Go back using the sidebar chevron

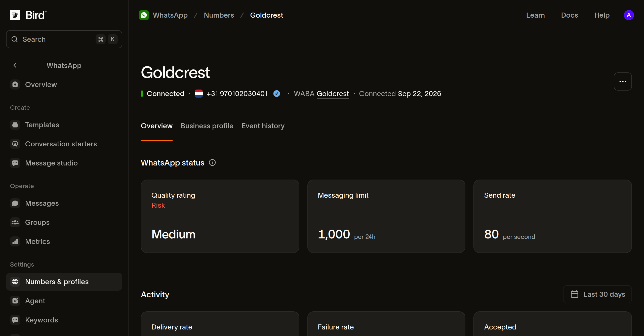pos(15,65)
